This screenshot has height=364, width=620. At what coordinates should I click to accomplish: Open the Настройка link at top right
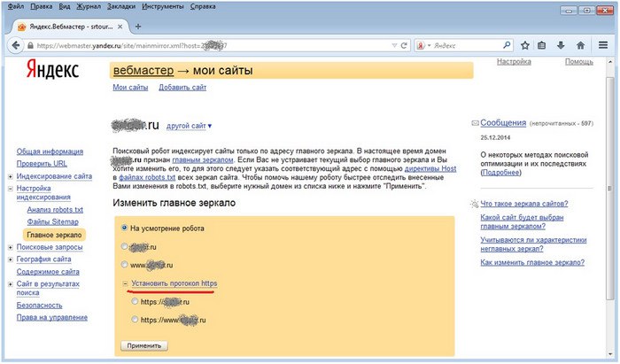coord(514,62)
